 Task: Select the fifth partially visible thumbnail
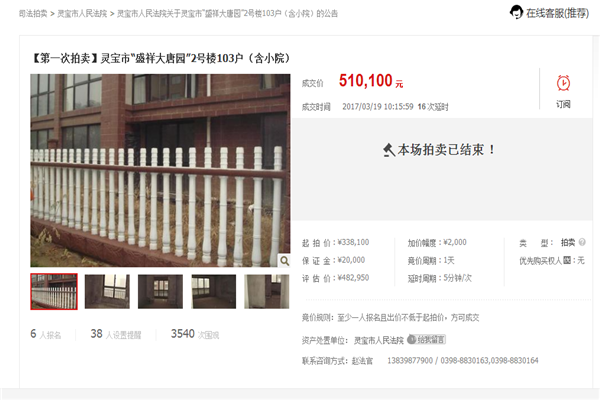point(267,292)
